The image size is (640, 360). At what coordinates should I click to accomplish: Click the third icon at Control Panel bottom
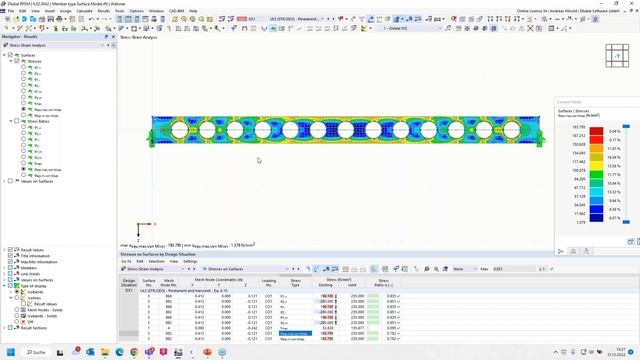pyautogui.click(x=587, y=251)
